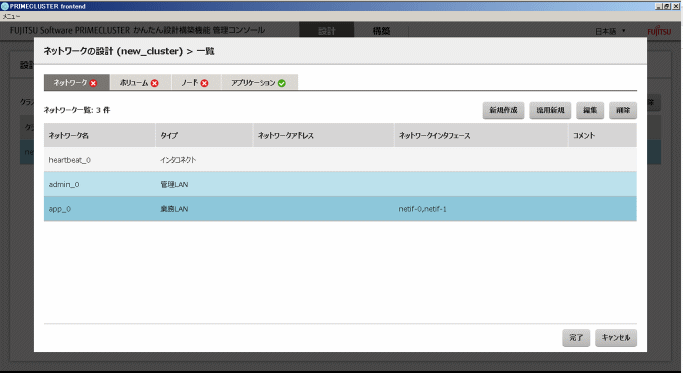
Task: Click the 流用新規 button
Action: (550, 110)
